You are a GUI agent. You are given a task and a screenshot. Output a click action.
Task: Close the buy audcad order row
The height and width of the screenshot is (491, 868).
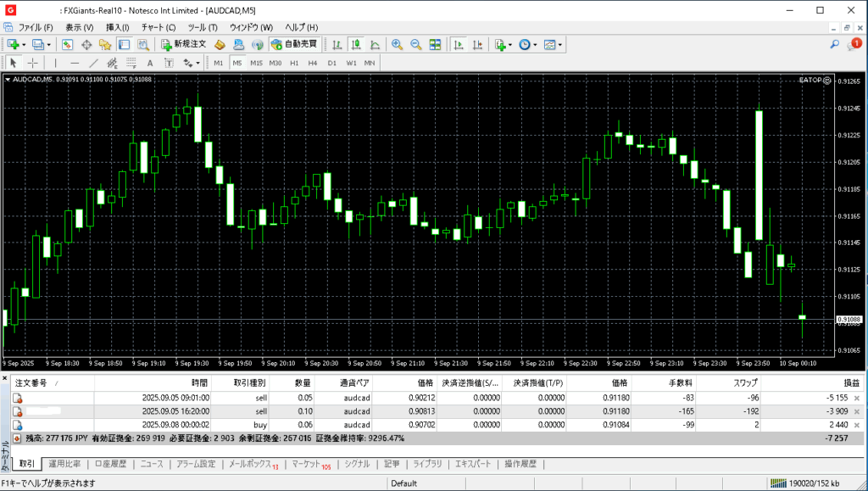856,424
